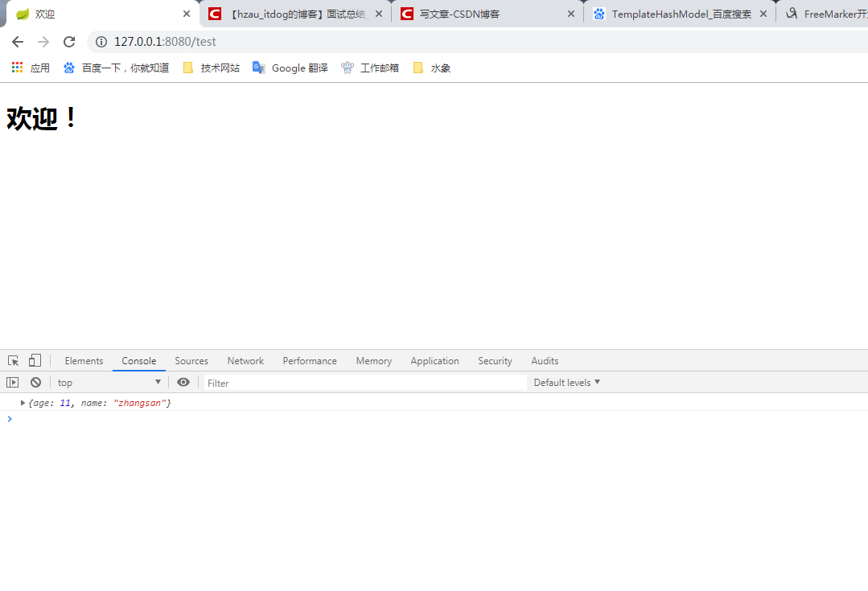868x591 pixels.
Task: Toggle the device toolbar in DevTools
Action: click(33, 360)
